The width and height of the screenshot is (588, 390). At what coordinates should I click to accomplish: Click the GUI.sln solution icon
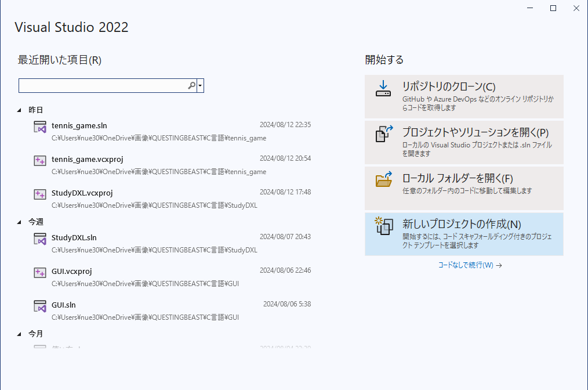pyautogui.click(x=40, y=306)
